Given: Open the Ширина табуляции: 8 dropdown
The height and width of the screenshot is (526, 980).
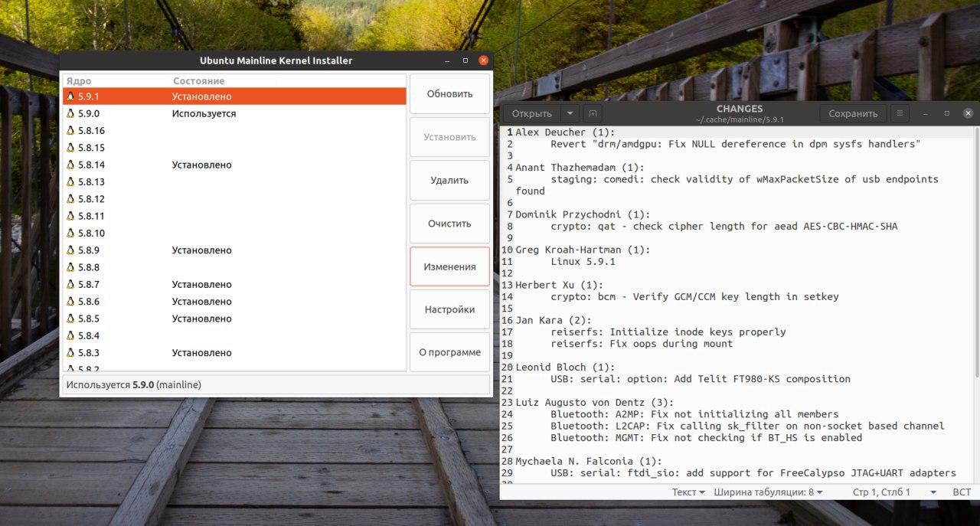Looking at the screenshot, I should pos(769,492).
